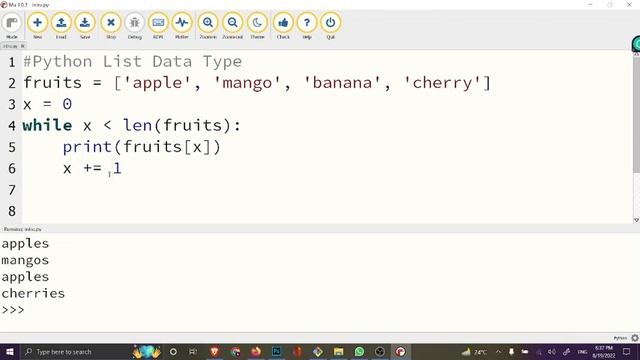Open Mu settings gear icon
This screenshot has width=640, height=360.
tap(635, 338)
